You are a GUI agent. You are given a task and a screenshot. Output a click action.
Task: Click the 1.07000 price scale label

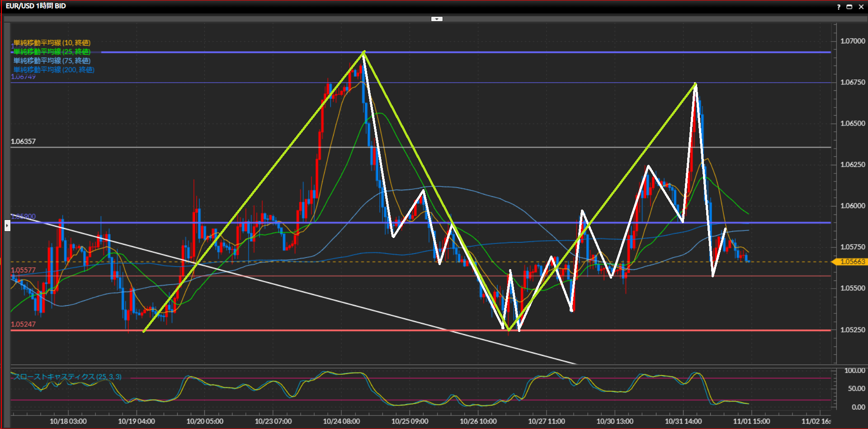pyautogui.click(x=853, y=41)
